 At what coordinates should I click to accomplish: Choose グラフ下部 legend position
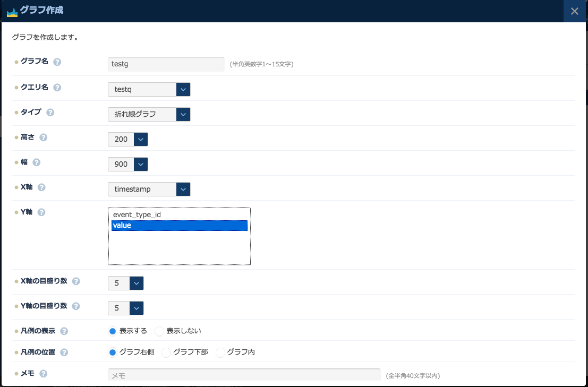tap(166, 352)
